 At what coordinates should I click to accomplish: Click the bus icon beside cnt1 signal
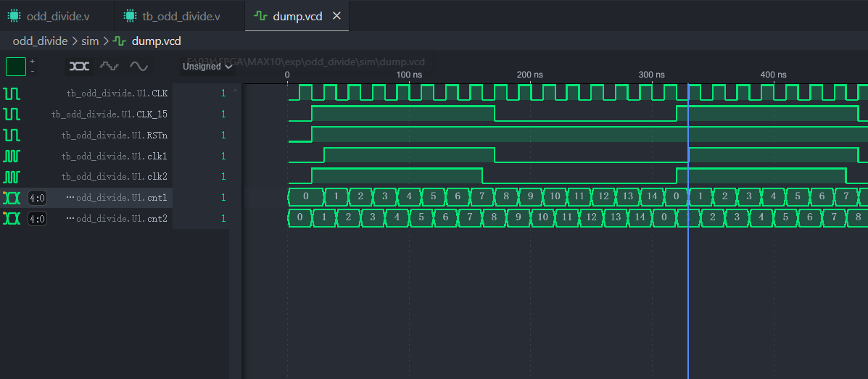(x=12, y=198)
